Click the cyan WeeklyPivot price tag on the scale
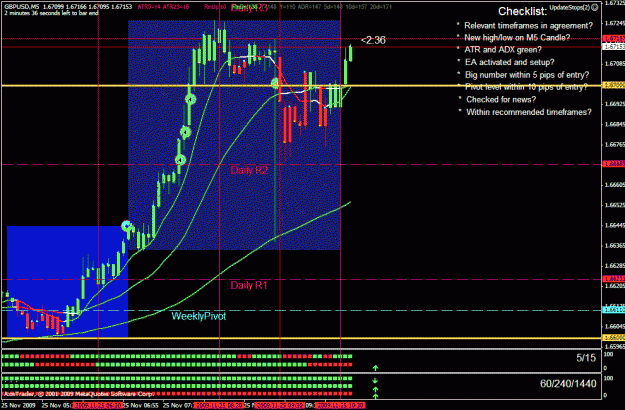 pos(613,310)
